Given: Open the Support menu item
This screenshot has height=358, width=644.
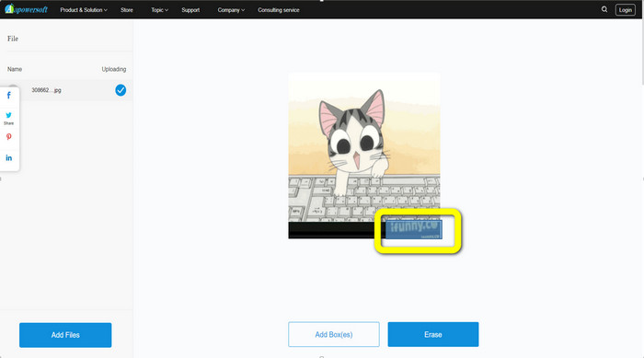Looking at the screenshot, I should [x=190, y=10].
